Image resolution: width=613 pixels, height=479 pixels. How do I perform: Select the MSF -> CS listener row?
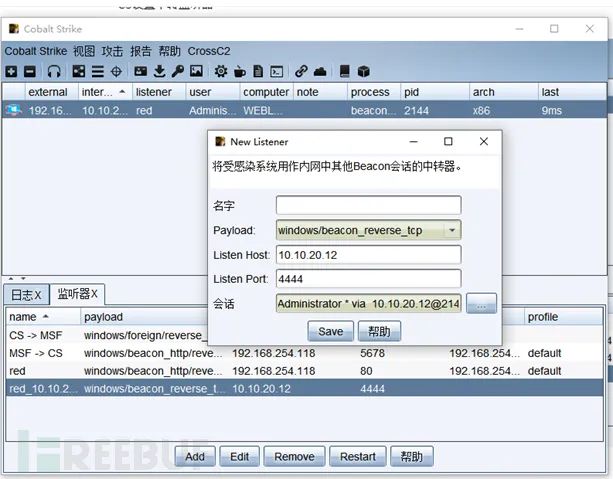(304, 353)
